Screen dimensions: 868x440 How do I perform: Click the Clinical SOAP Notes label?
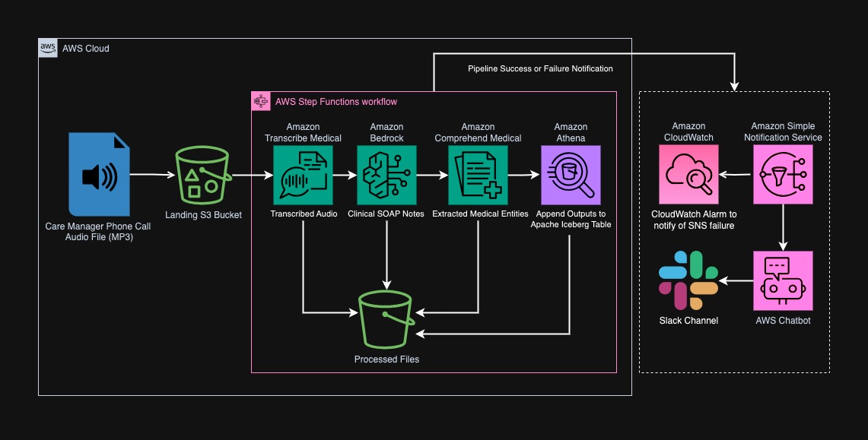[386, 214]
